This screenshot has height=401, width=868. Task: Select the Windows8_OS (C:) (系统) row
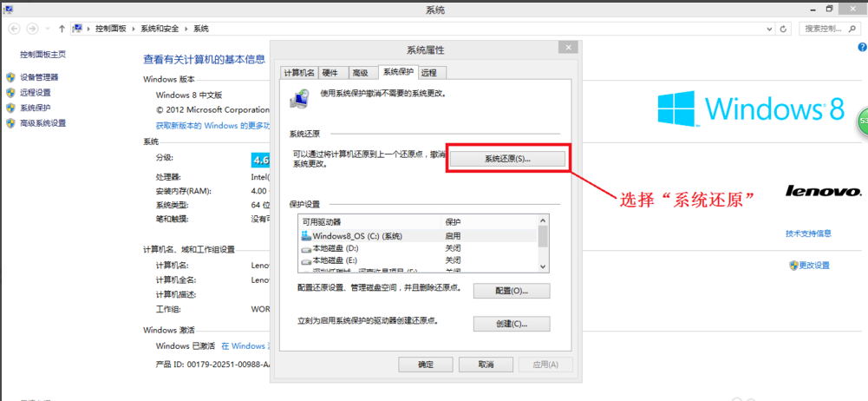(418, 236)
